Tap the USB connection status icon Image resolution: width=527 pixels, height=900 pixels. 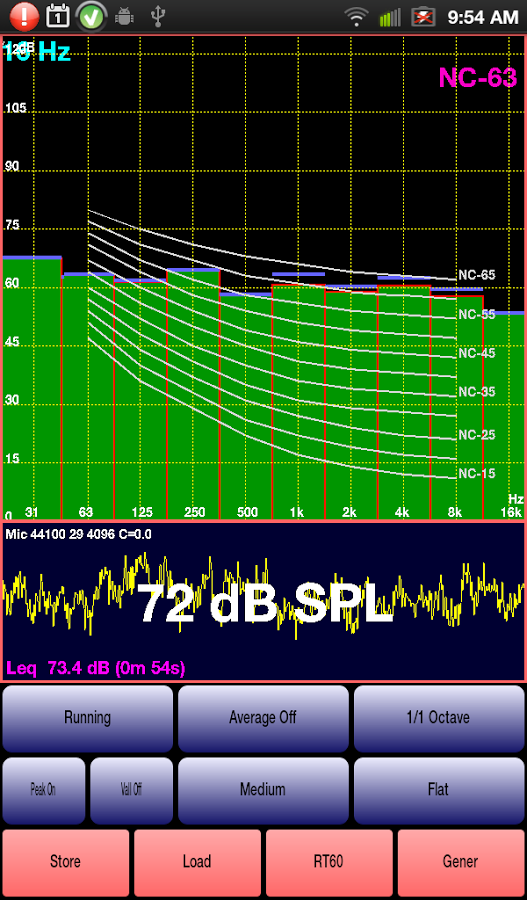[158, 17]
